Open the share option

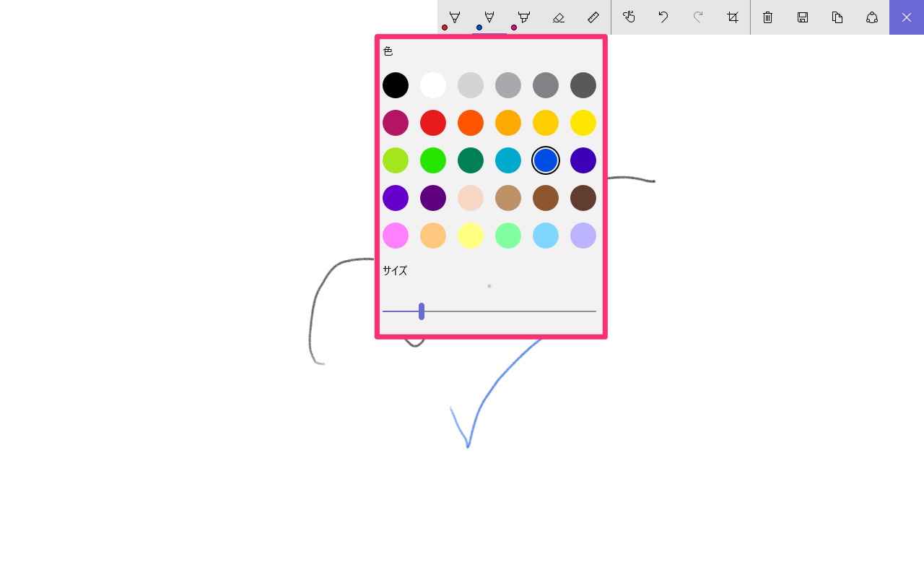pos(872,17)
